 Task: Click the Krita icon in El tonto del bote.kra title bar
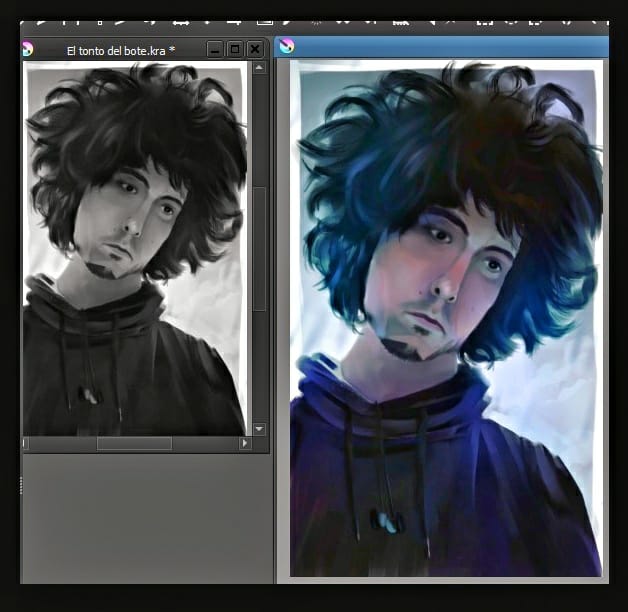tap(28, 49)
